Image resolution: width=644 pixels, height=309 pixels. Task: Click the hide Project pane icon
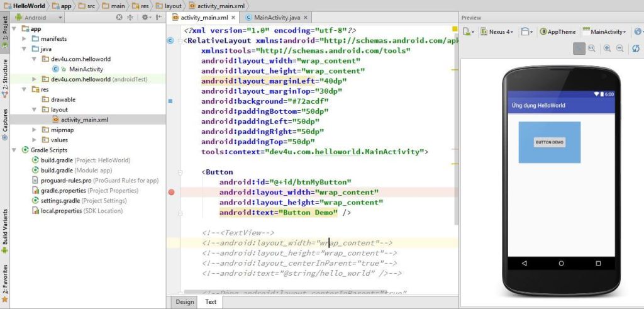[x=159, y=18]
